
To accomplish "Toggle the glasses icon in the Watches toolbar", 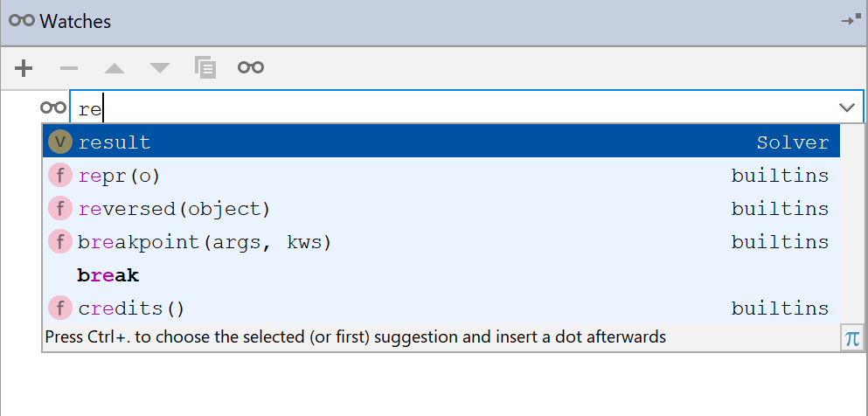I will (x=251, y=67).
